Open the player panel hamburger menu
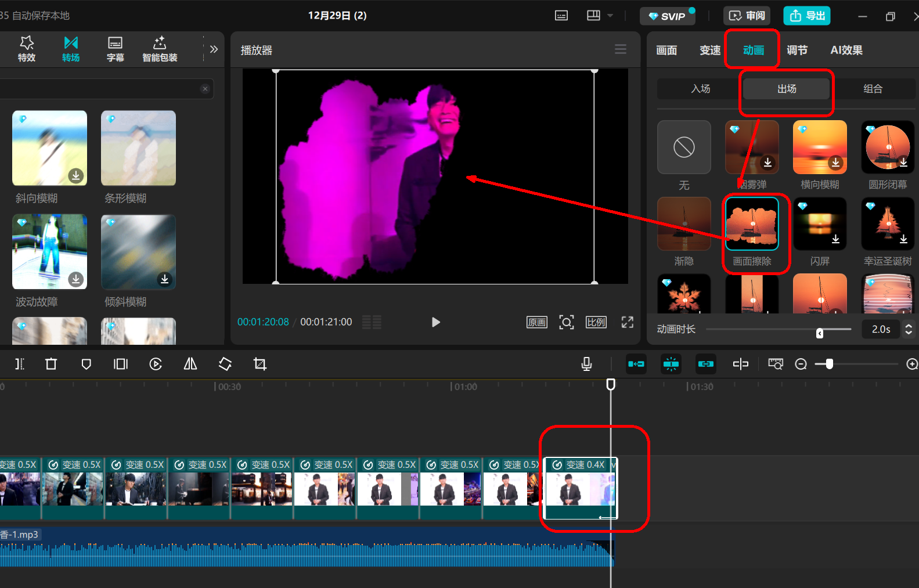Screen dimensions: 919x588 click(x=621, y=49)
